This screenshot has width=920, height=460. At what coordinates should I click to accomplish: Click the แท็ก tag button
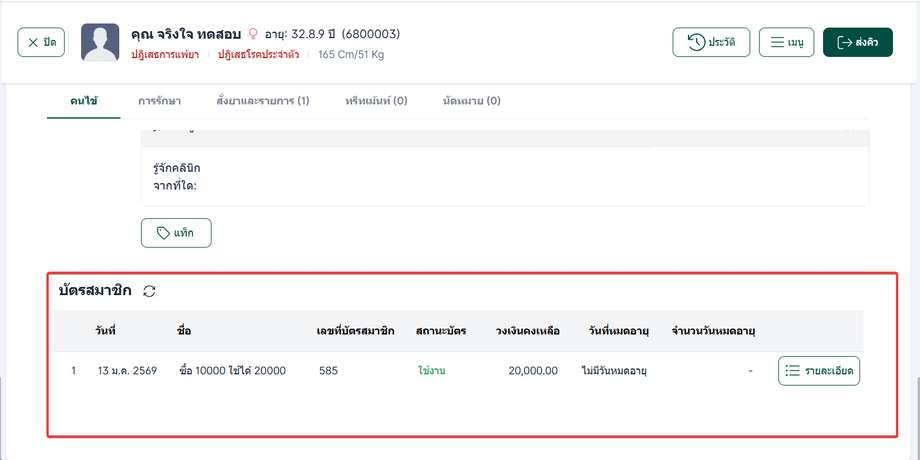(176, 233)
